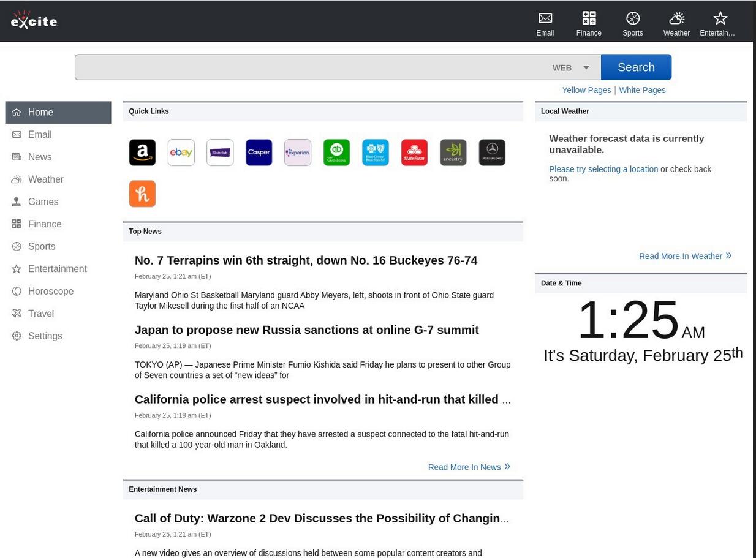Viewport: 756px width, 558px height.
Task: Expand the WEB search type dropdown
Action: coord(571,67)
